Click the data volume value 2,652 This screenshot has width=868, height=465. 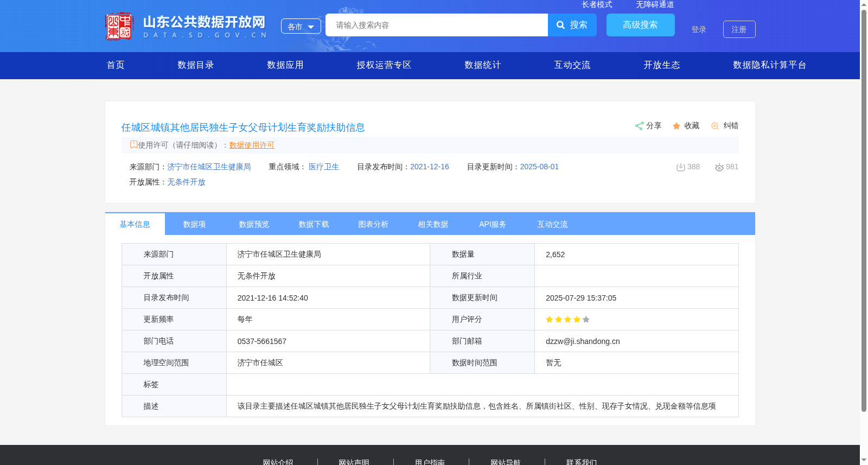[x=556, y=254]
